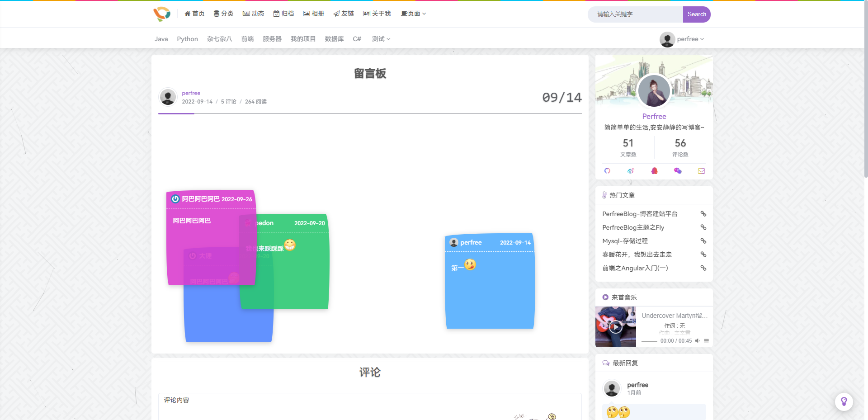Viewport: 868px width, 420px height.
Task: Select the Python category tab
Action: tap(188, 39)
